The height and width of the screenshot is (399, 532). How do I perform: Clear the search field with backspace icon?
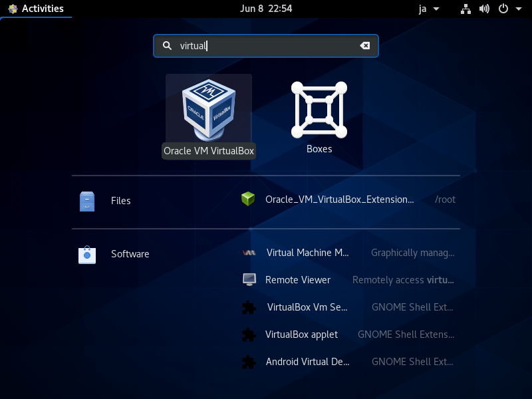coord(364,45)
